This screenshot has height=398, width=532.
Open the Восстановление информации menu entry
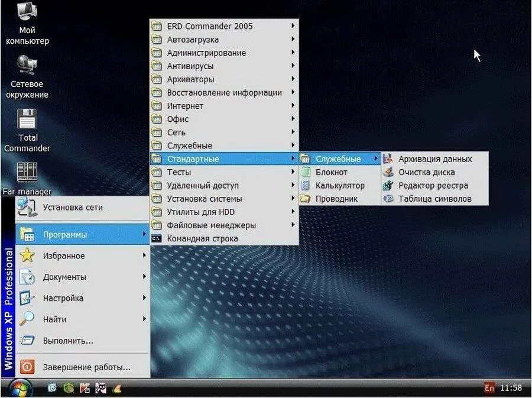(x=224, y=92)
